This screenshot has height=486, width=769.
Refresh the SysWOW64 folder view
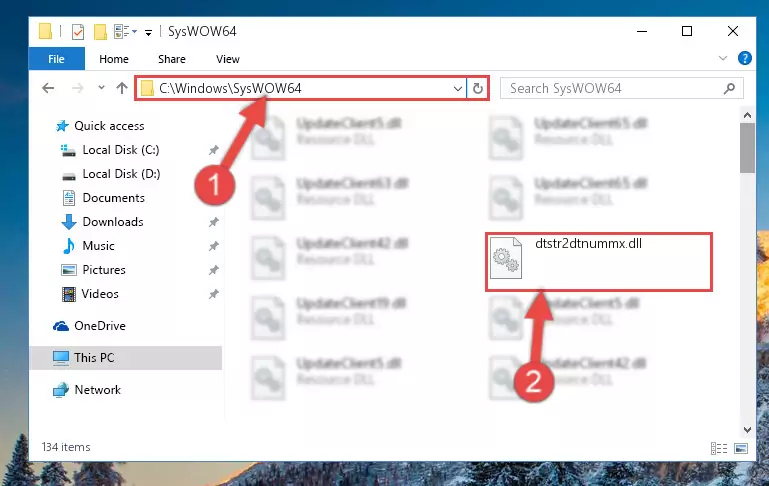(x=478, y=89)
